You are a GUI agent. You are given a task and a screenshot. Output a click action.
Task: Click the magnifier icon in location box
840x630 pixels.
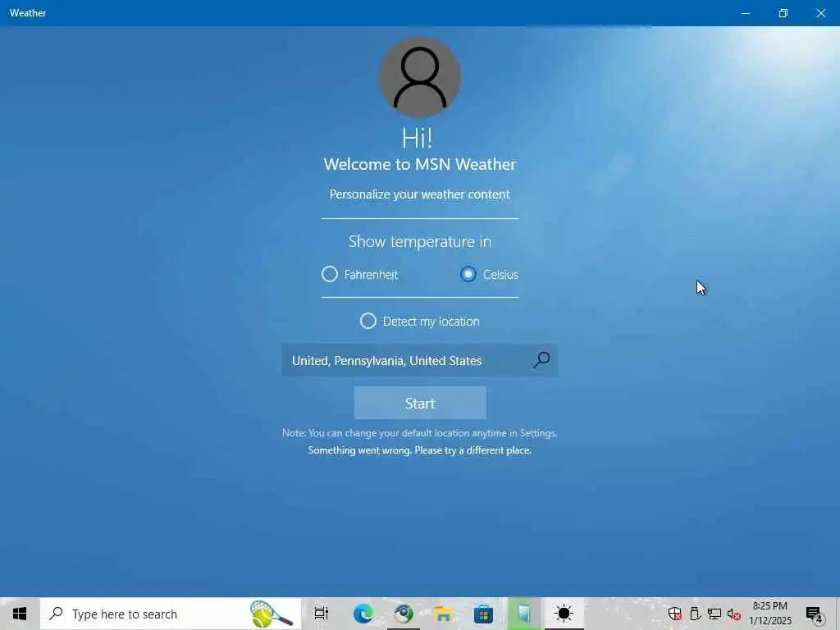tap(541, 360)
